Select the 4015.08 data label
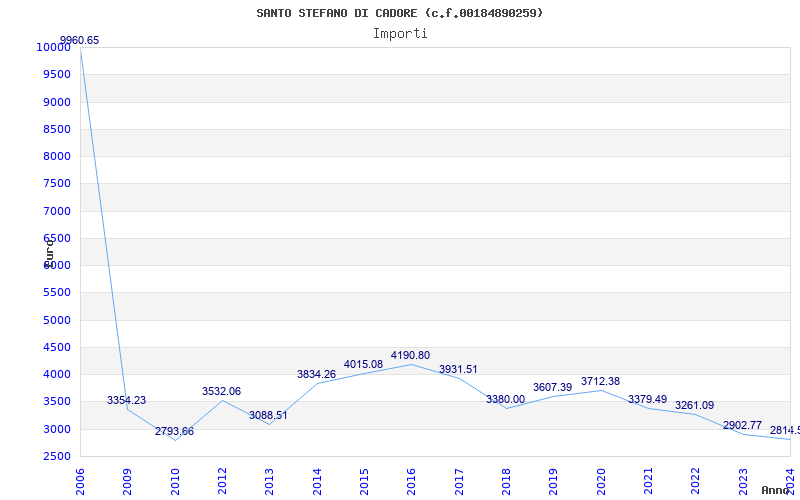The width and height of the screenshot is (800, 500). pyautogui.click(x=363, y=364)
